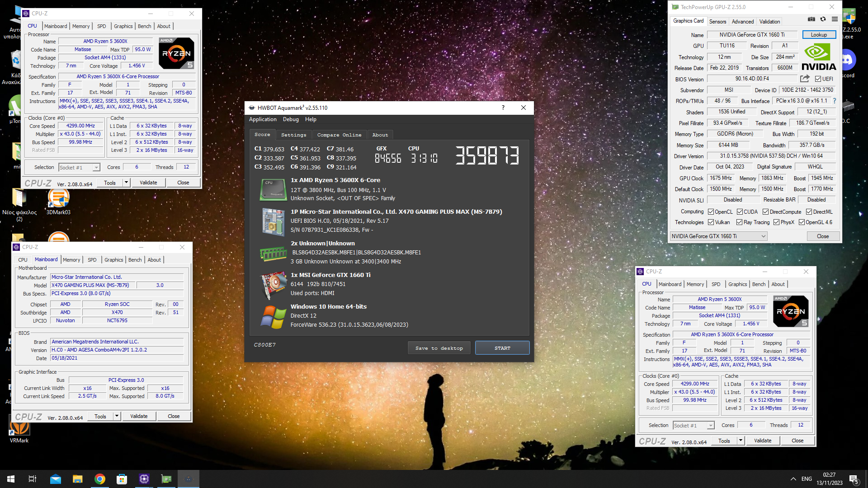Viewport: 868px width, 488px height.
Task: Toggle the PhysX checkbox
Action: click(776, 222)
